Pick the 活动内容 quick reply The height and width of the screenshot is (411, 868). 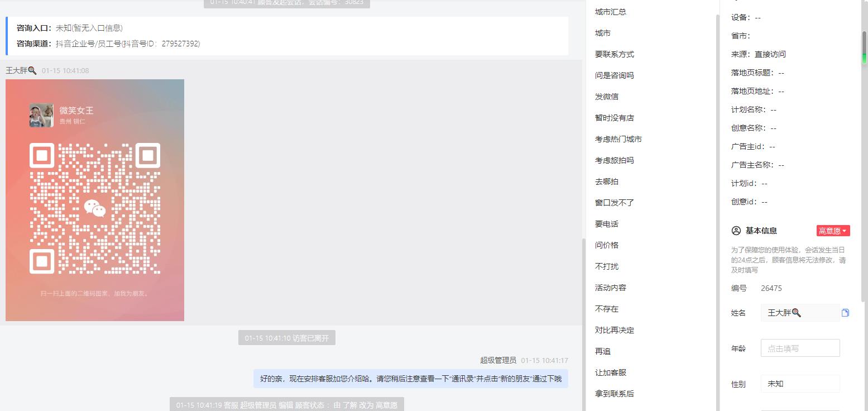(x=611, y=288)
